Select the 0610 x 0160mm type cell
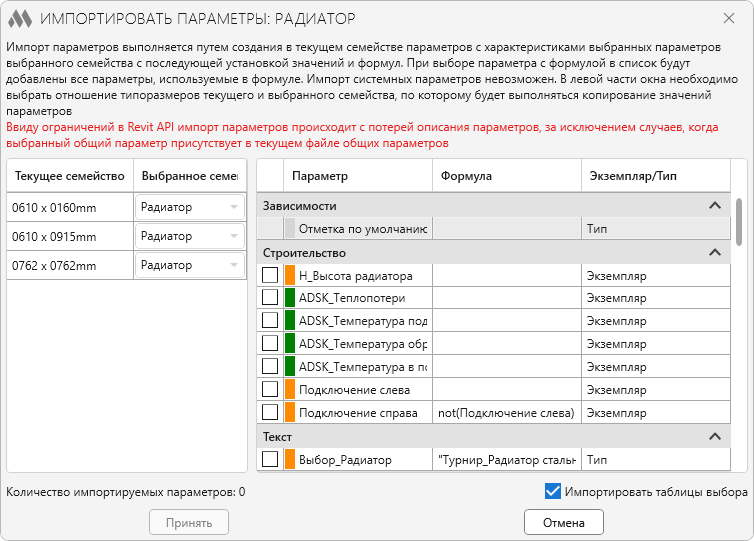Viewport: 754px width, 541px height. (x=70, y=207)
